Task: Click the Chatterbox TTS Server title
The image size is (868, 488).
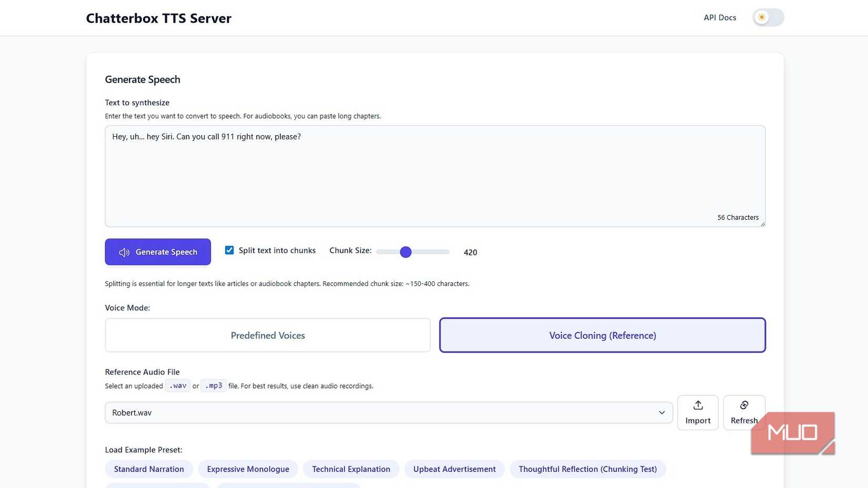Action: [159, 18]
